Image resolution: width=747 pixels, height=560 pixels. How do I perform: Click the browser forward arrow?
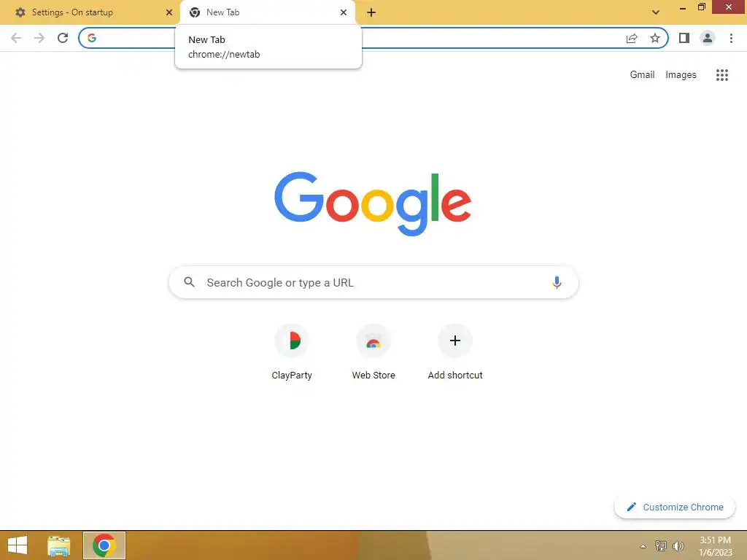pyautogui.click(x=39, y=38)
